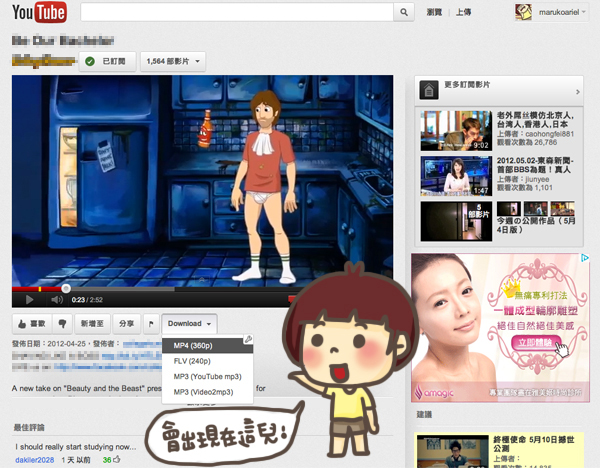This screenshot has height=468, width=600.
Task: Open 今週の公開作品 playlist title
Action: [536, 225]
